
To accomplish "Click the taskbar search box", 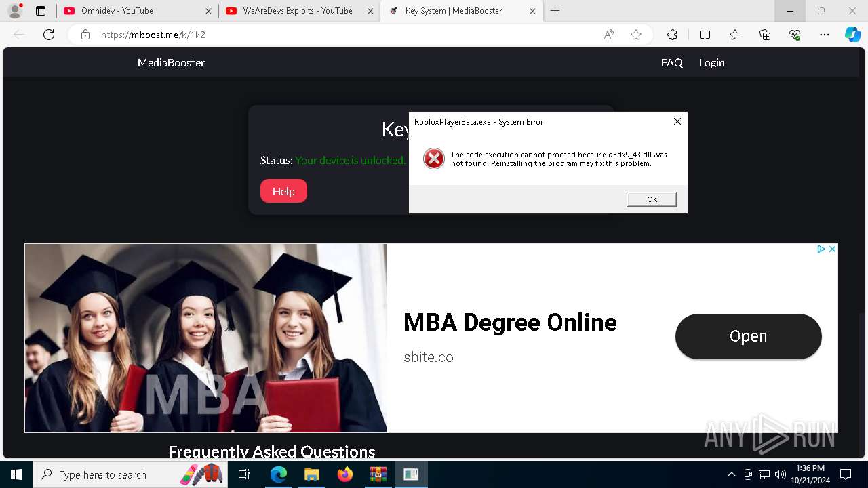I will 131,474.
